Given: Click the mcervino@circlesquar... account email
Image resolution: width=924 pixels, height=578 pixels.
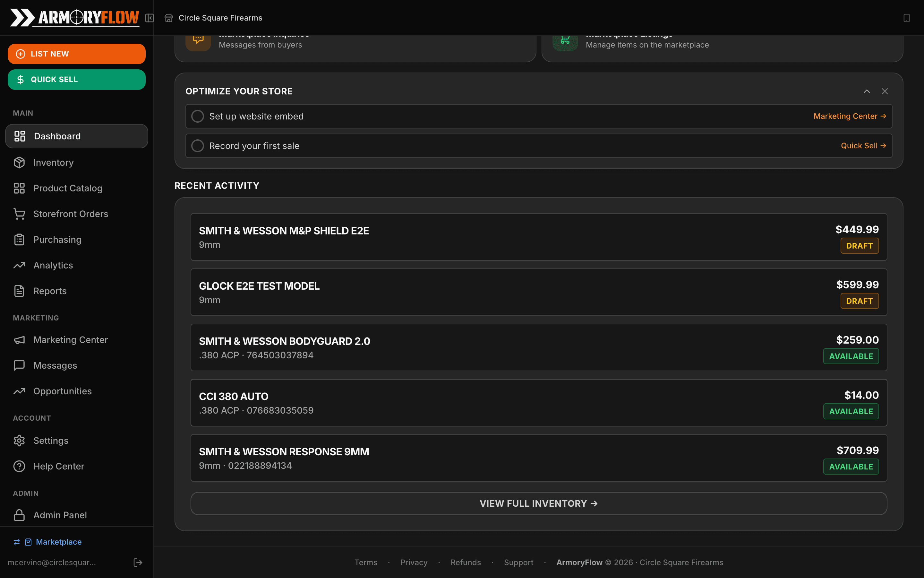Looking at the screenshot, I should coord(52,562).
